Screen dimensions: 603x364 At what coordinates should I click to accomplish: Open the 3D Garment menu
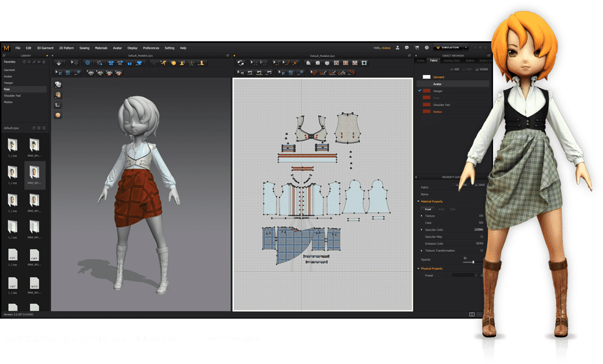[x=45, y=48]
